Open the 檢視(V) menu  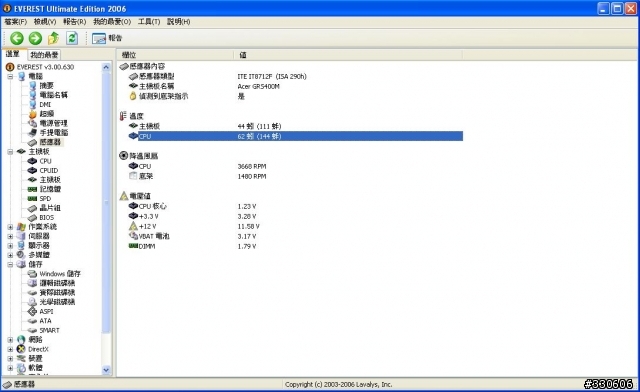point(44,22)
